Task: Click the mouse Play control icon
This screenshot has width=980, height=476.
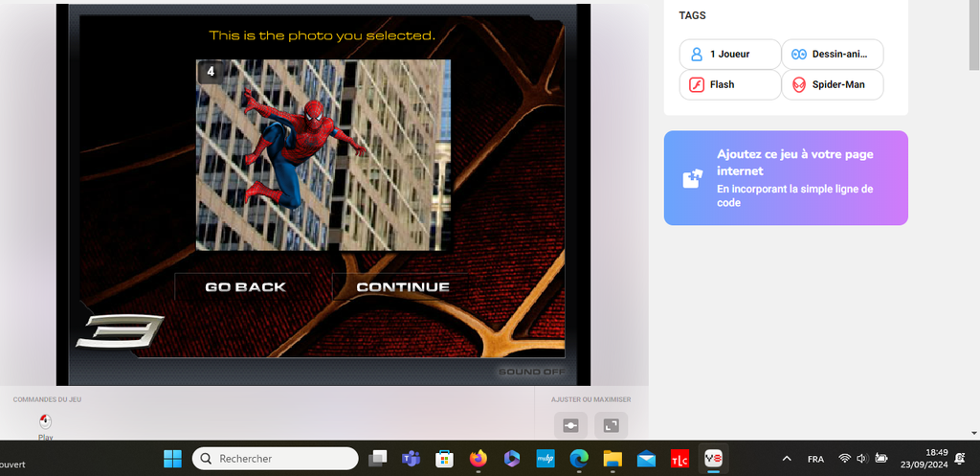Action: click(46, 421)
